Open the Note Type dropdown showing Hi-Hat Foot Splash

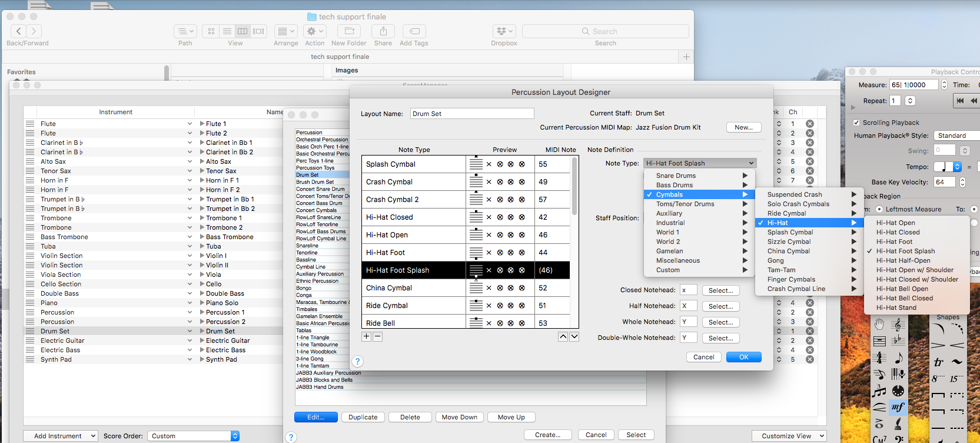[x=699, y=163]
